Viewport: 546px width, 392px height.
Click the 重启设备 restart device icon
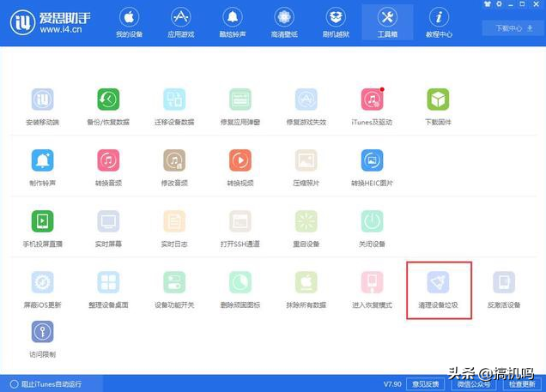pos(306,222)
